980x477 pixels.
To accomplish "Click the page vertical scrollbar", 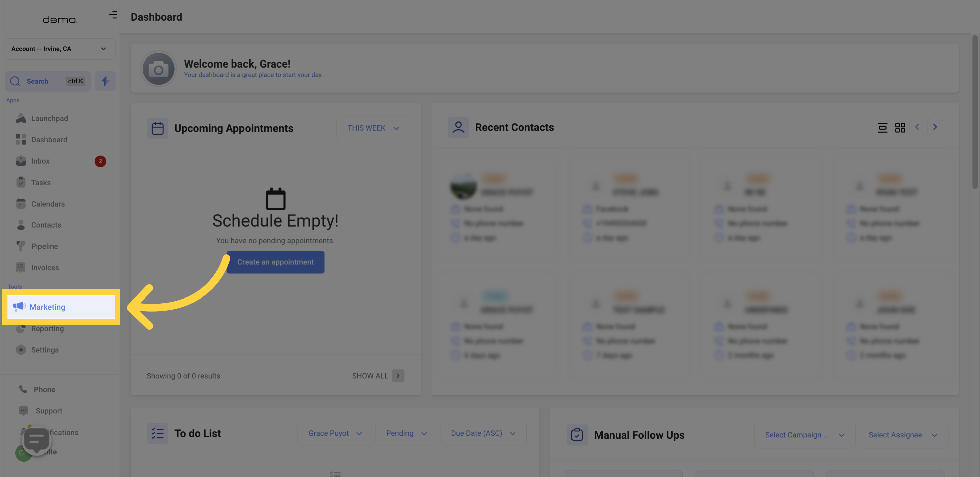I will click(975, 112).
